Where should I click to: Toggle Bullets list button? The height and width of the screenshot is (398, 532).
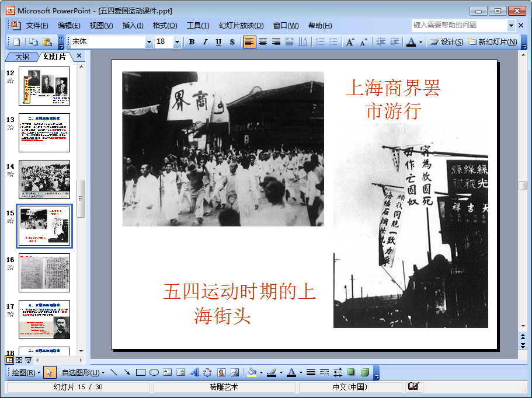(333, 42)
